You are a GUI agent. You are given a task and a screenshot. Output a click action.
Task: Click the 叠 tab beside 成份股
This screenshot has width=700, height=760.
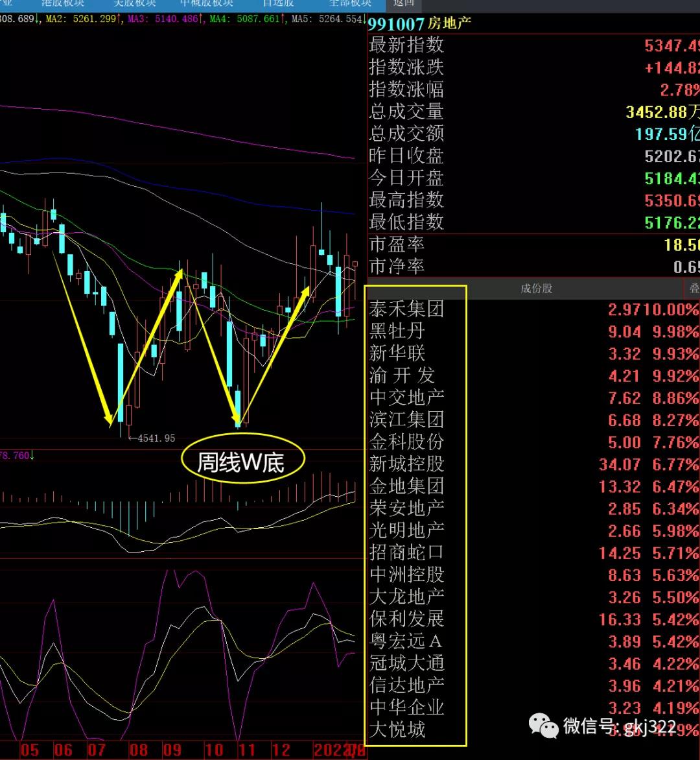coord(693,289)
